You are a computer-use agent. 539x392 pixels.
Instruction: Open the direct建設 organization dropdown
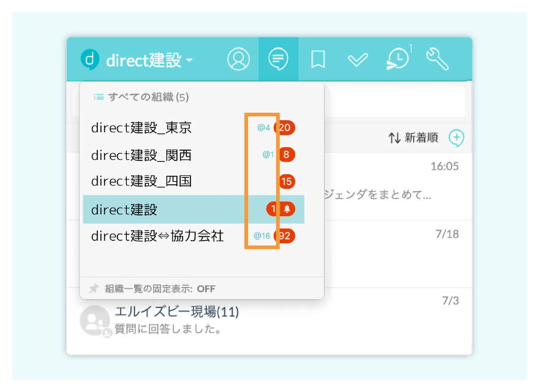tap(149, 60)
